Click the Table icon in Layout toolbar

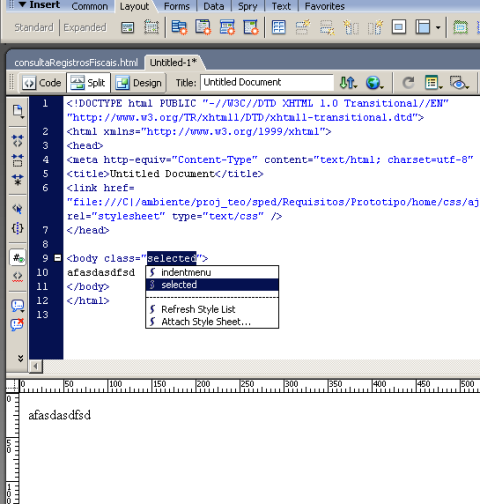pyautogui.click(x=279, y=27)
